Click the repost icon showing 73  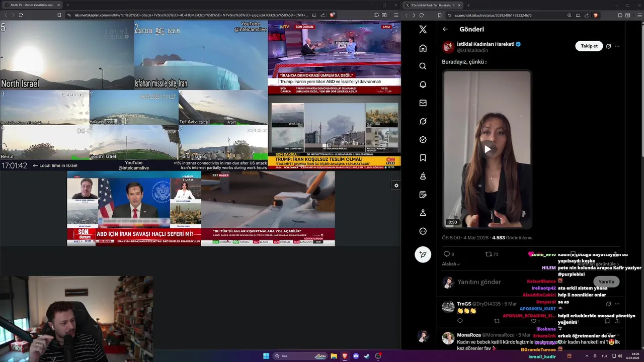(492, 254)
